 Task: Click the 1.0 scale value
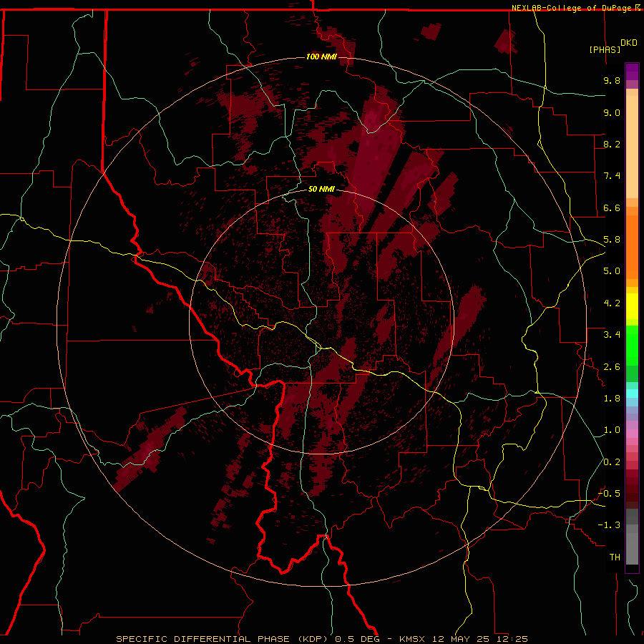point(612,430)
